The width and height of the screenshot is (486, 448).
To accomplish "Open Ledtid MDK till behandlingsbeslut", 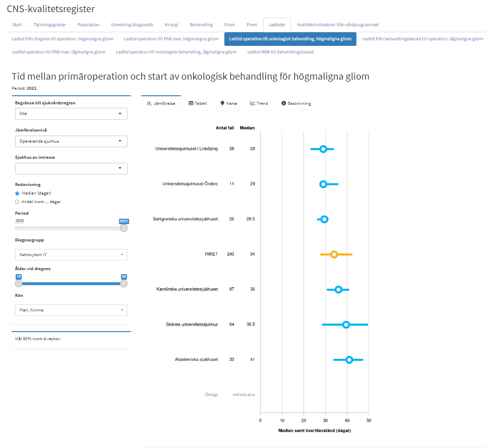I will tap(280, 51).
